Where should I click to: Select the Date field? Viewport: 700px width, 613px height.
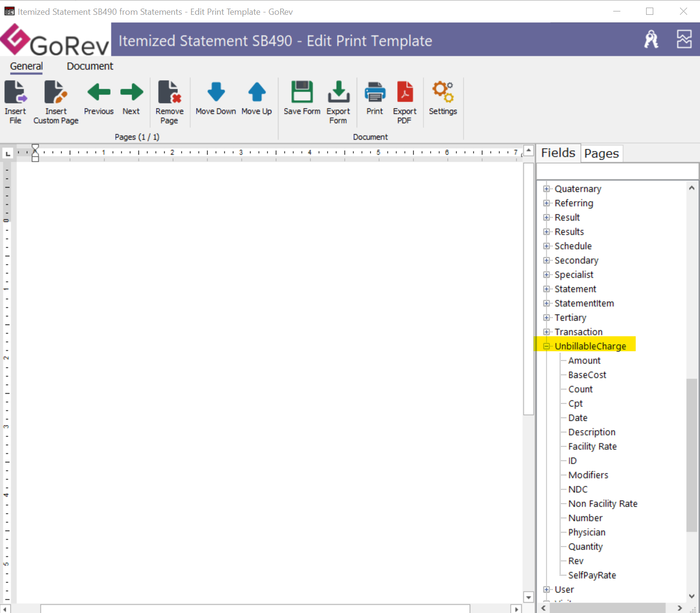(577, 418)
